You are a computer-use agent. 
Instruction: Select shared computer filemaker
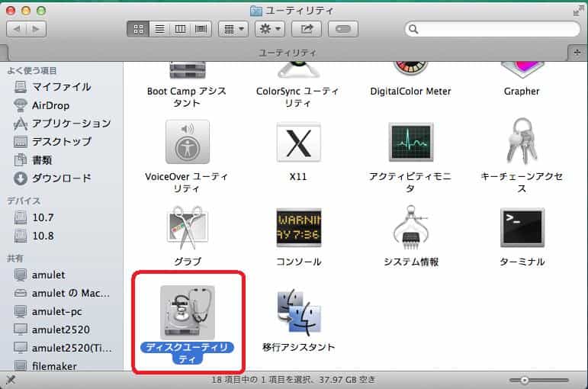pyautogui.click(x=45, y=366)
